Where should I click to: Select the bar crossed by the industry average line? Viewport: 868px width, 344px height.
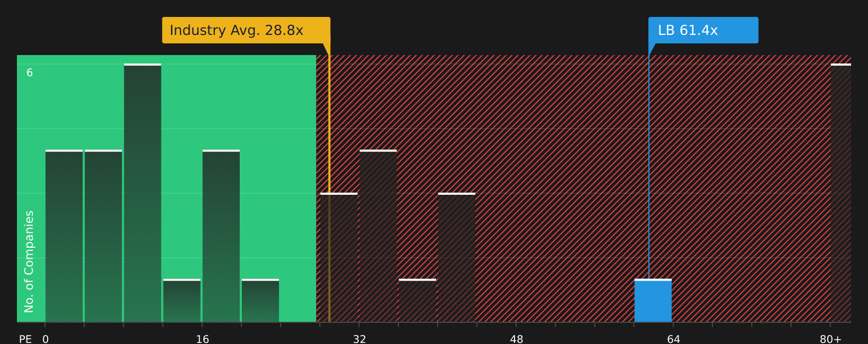[x=339, y=258]
